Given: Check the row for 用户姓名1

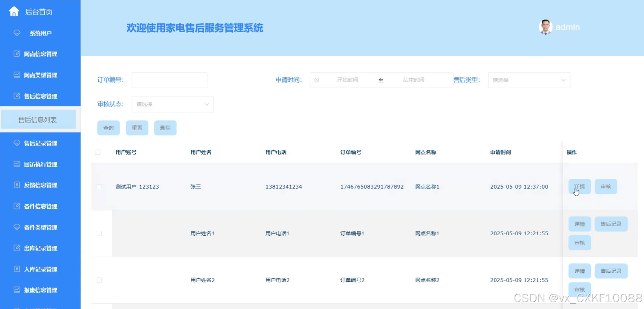Looking at the screenshot, I should (99, 233).
